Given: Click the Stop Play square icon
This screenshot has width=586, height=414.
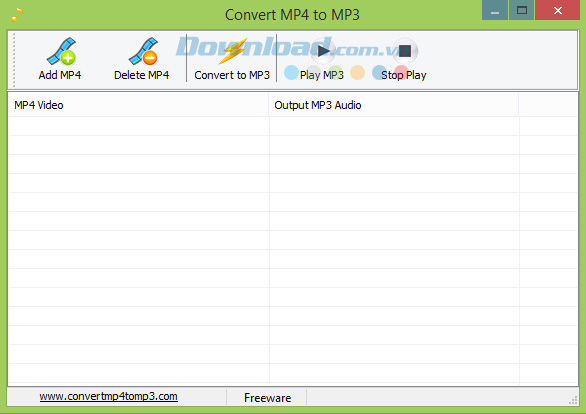Looking at the screenshot, I should point(405,51).
